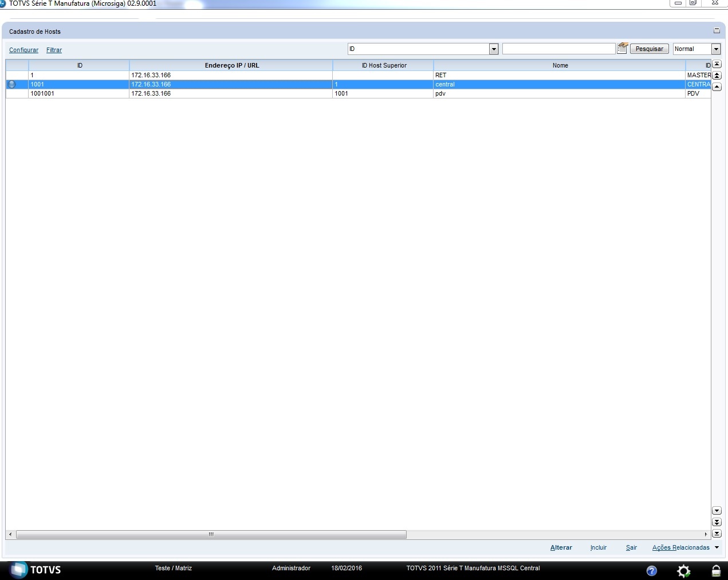This screenshot has height=580, width=728.
Task: Sort by the ID column header
Action: (x=79, y=65)
